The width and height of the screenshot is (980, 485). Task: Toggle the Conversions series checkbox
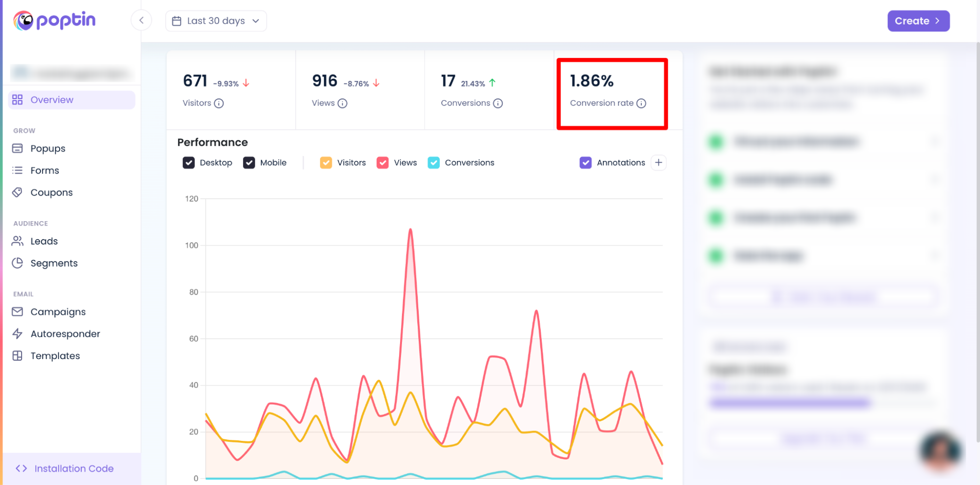434,163
